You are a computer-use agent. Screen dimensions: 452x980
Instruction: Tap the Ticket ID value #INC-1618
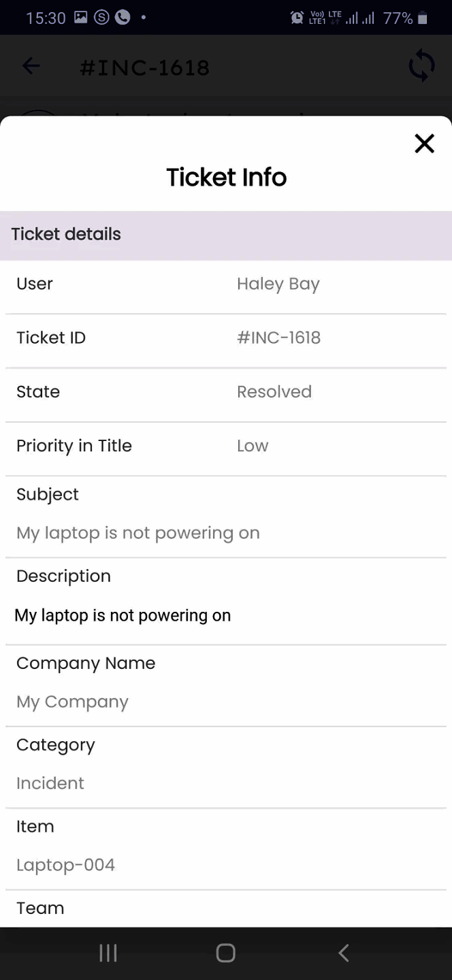pyautogui.click(x=278, y=338)
